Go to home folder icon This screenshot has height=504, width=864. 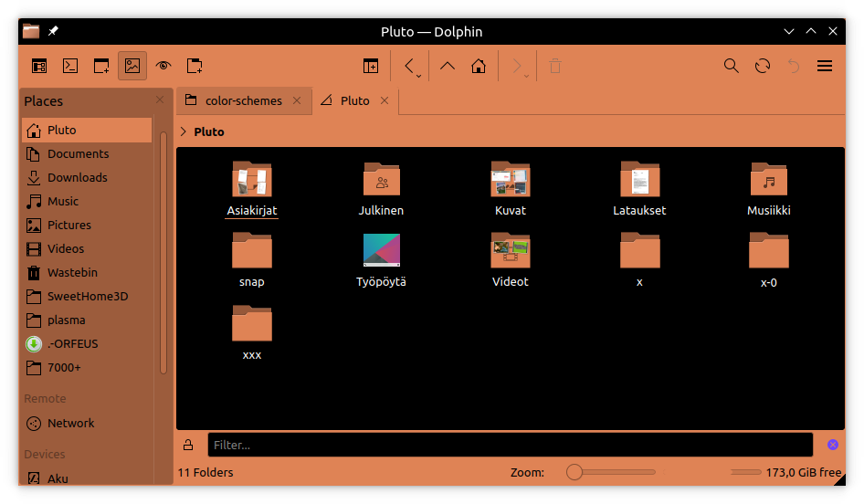tap(479, 66)
